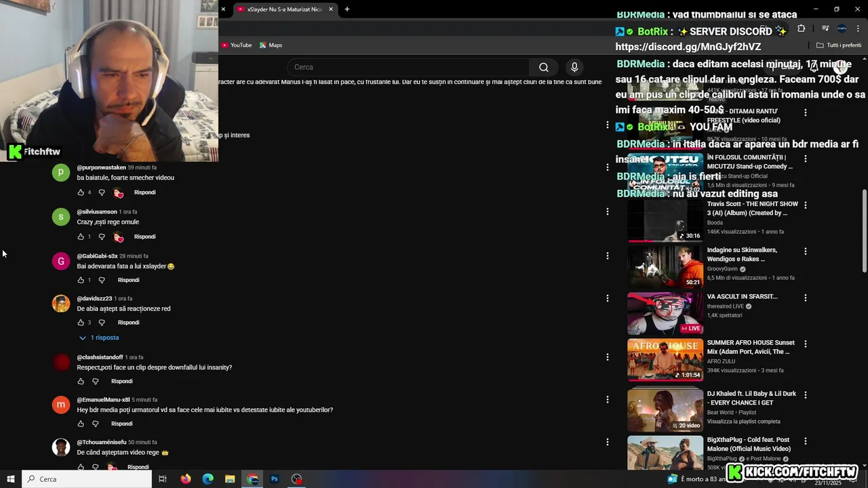Viewport: 868px width, 488px height.
Task: Open options for Travis Scott video
Action: click(806, 204)
